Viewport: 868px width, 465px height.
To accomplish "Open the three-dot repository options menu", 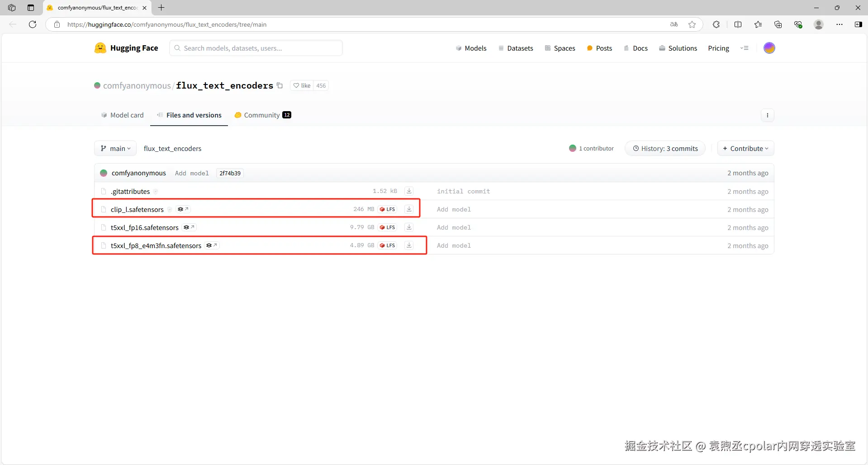I will tap(768, 115).
